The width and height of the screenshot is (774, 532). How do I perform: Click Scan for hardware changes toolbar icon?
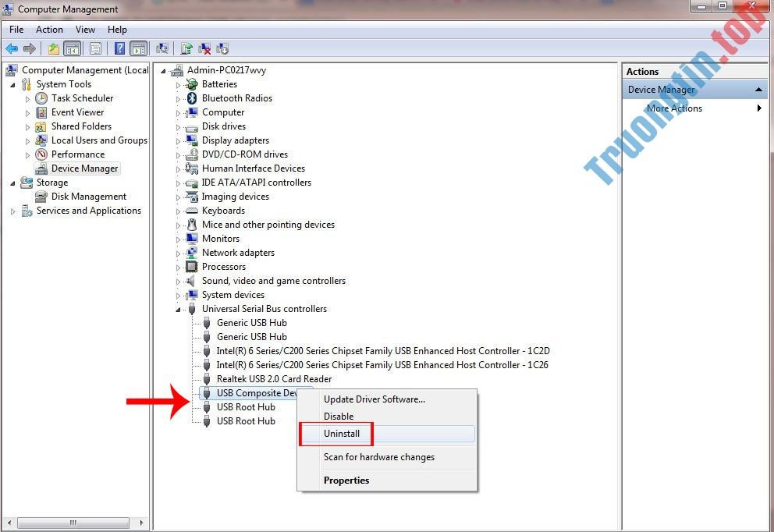[163, 48]
